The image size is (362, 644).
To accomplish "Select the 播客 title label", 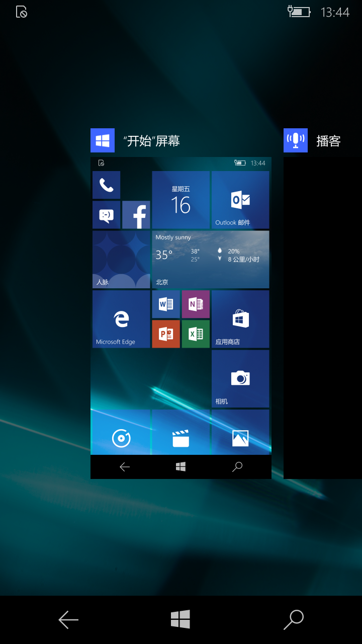I will click(x=328, y=141).
